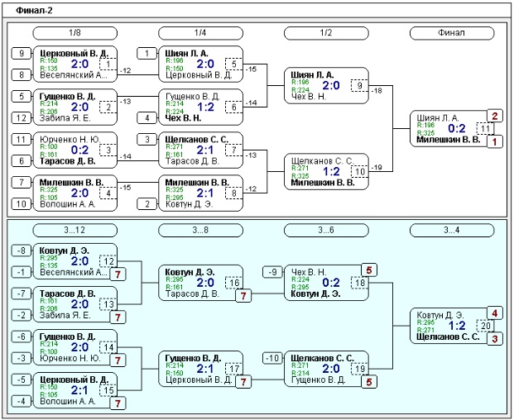Select seed box 8 beside Веселянский in 1/8
This screenshot has width=514, height=420.
(x=22, y=75)
